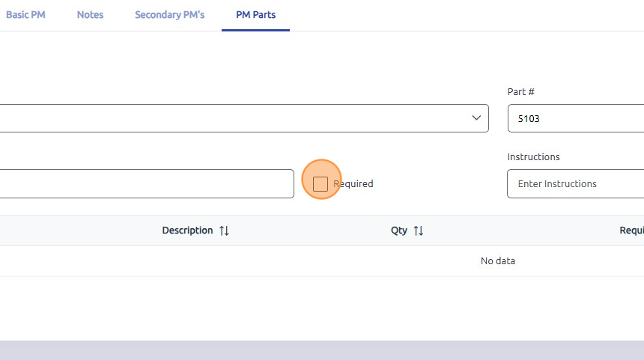This screenshot has height=360, width=644.
Task: Open the Notes tab
Action: pyautogui.click(x=90, y=15)
